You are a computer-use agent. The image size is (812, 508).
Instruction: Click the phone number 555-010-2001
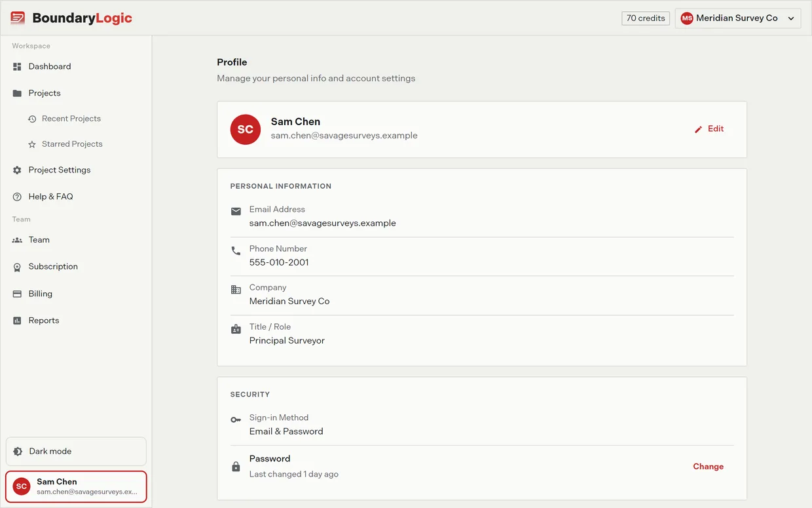(x=279, y=263)
